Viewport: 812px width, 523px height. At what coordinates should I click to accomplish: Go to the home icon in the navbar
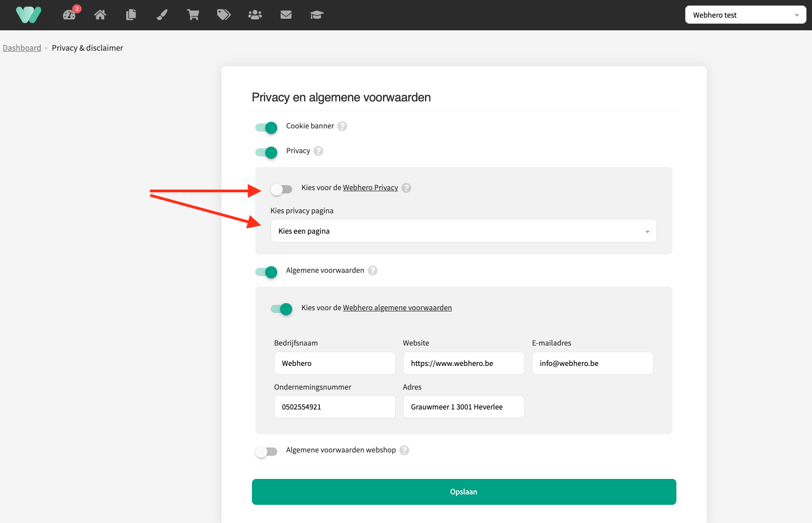[x=100, y=15]
